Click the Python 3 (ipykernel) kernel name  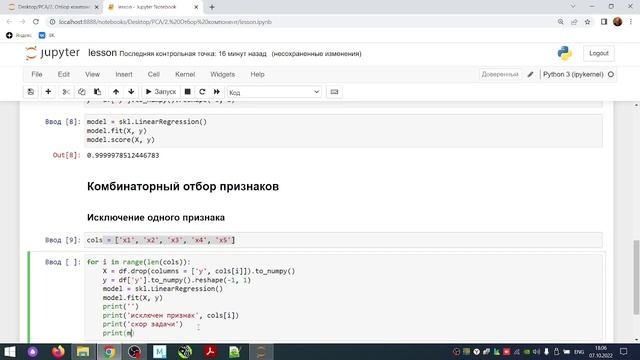point(573,74)
